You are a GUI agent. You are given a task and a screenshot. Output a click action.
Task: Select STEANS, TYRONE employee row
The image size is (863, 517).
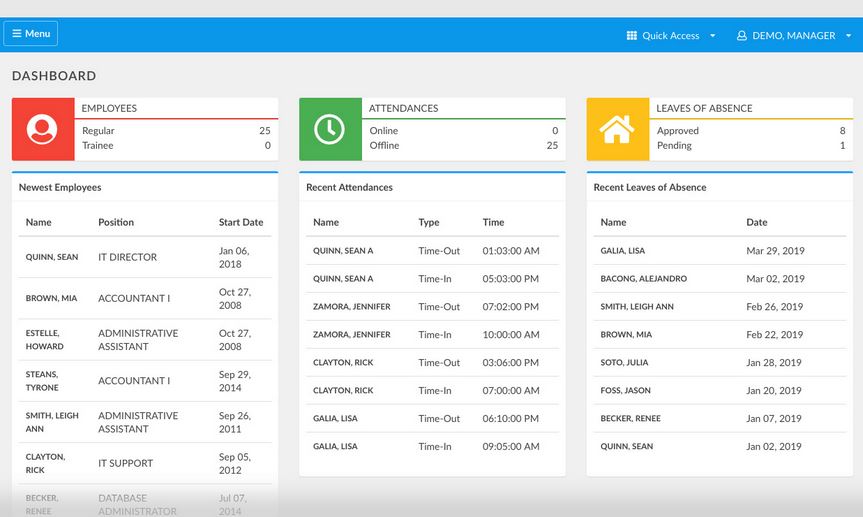coord(145,381)
